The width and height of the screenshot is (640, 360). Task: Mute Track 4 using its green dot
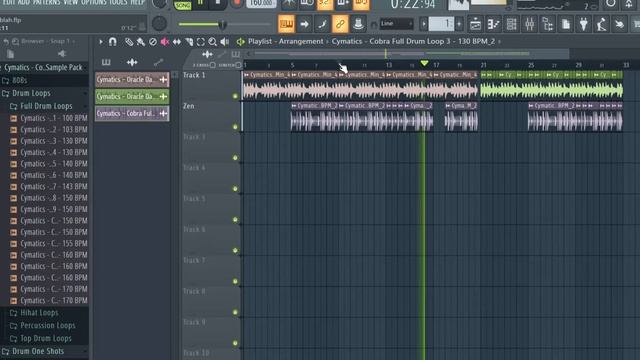tap(235, 189)
